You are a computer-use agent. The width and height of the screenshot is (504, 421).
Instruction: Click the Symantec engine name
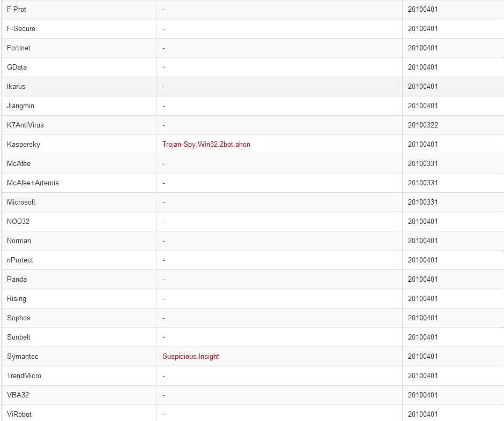coord(23,356)
